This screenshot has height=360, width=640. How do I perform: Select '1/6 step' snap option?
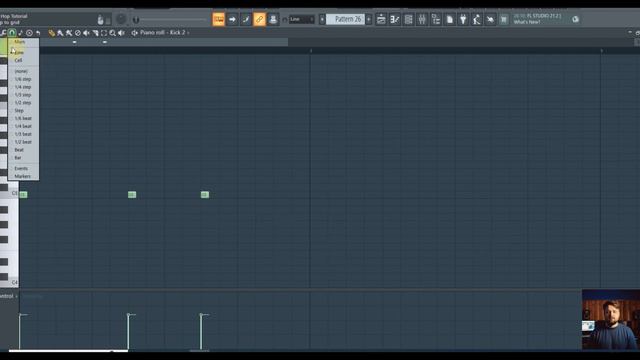click(x=23, y=79)
